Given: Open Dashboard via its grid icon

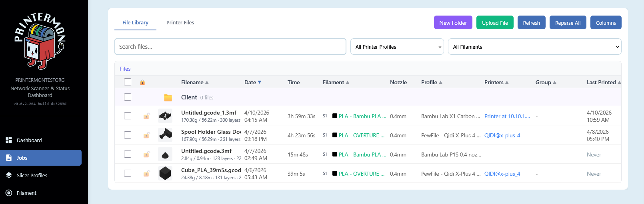Looking at the screenshot, I should 9,140.
